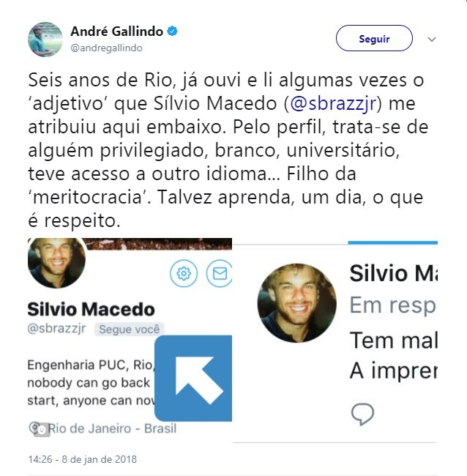This screenshot has width=467, height=476.
Task: Click the Silvio Macedo profile name heading
Action: click(x=91, y=309)
